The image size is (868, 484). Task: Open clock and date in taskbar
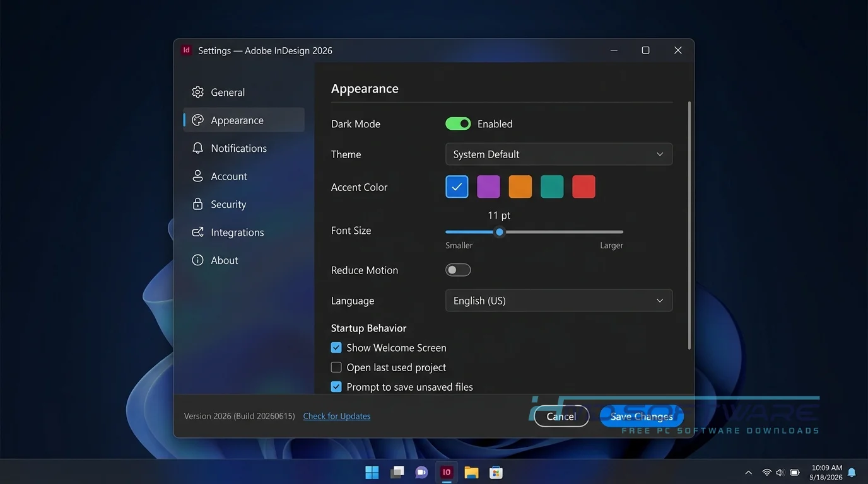point(826,473)
